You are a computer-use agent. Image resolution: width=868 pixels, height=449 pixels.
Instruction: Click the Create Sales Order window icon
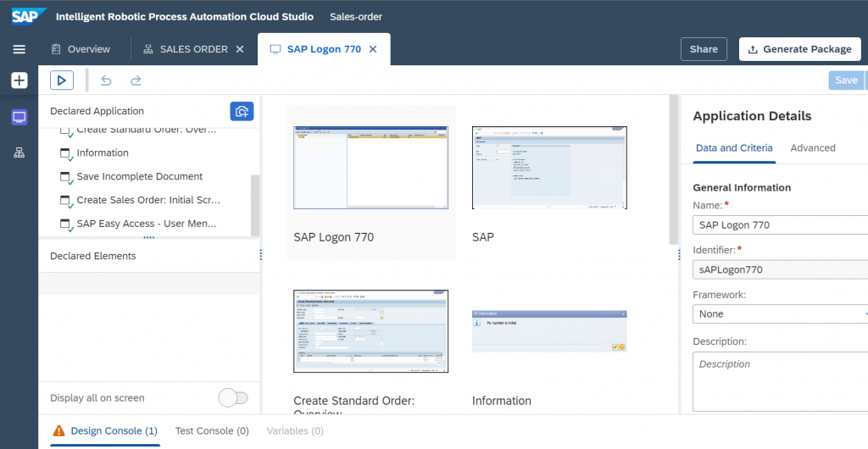click(66, 201)
